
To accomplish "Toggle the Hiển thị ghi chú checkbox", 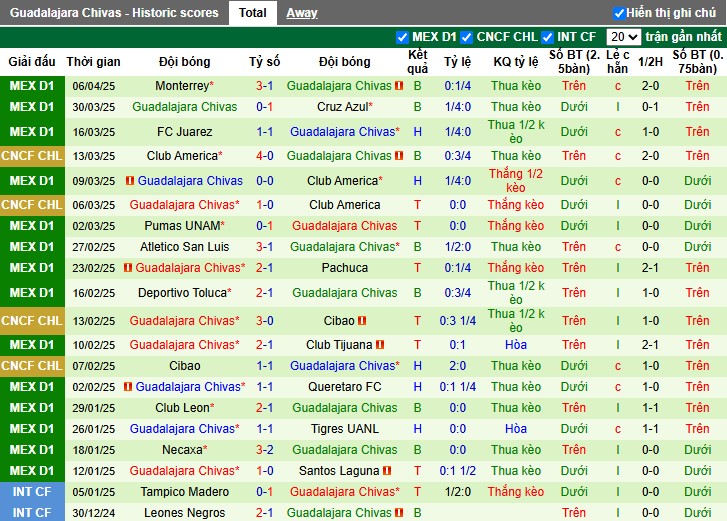I will click(619, 13).
